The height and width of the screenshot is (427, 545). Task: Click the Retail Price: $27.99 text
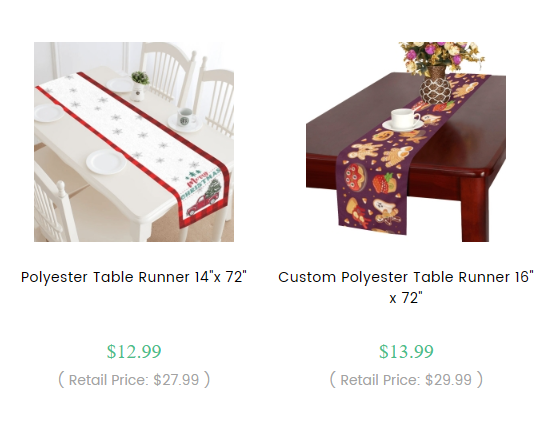pos(134,380)
